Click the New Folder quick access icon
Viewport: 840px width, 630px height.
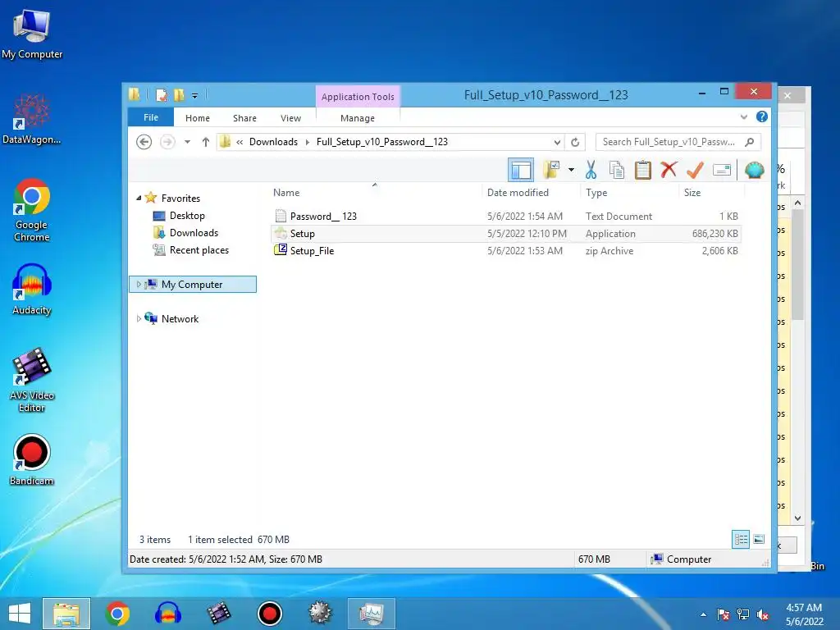tap(179, 95)
